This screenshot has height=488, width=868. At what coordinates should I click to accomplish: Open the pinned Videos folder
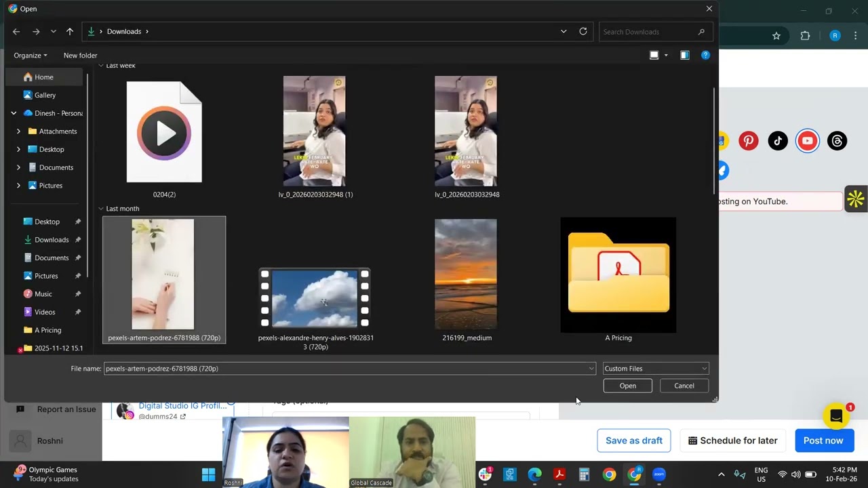coord(45,312)
